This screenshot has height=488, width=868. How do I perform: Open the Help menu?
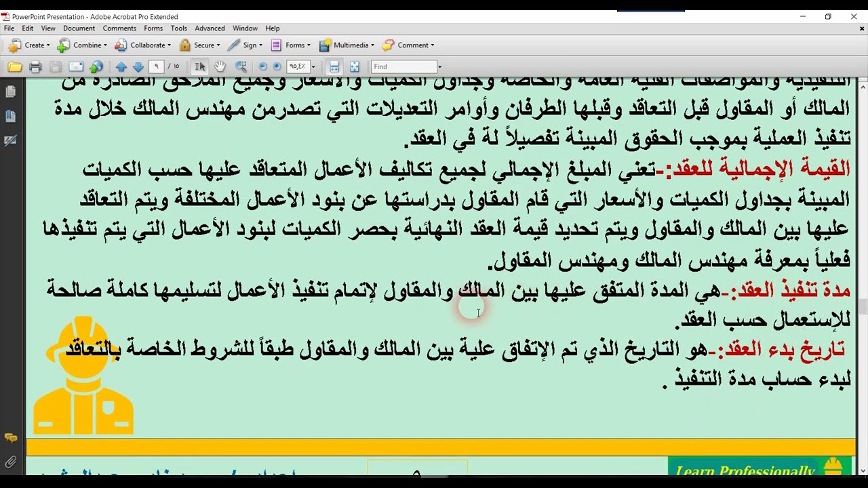[x=273, y=28]
